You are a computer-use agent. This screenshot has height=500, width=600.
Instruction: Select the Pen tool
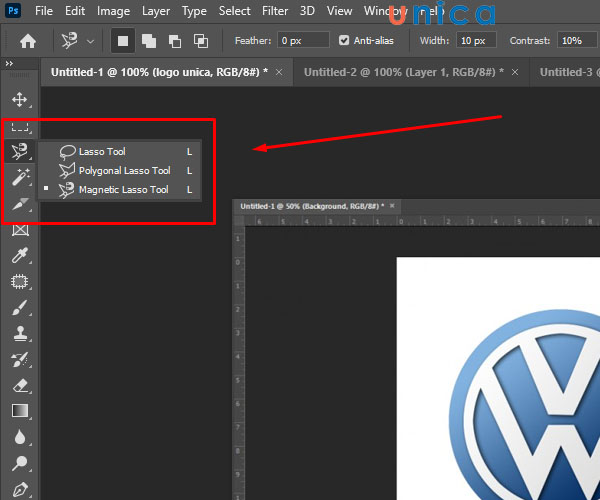pyautogui.click(x=20, y=489)
